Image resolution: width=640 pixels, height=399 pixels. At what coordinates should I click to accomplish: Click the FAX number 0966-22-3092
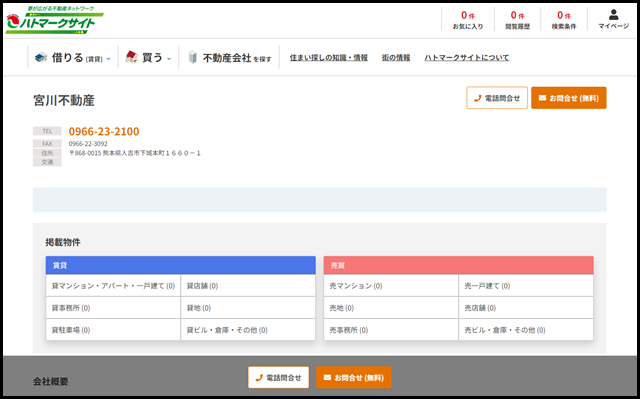[x=88, y=144]
